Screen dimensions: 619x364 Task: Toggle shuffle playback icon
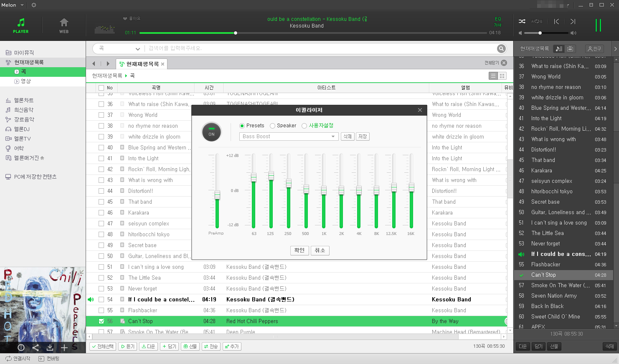[522, 21]
